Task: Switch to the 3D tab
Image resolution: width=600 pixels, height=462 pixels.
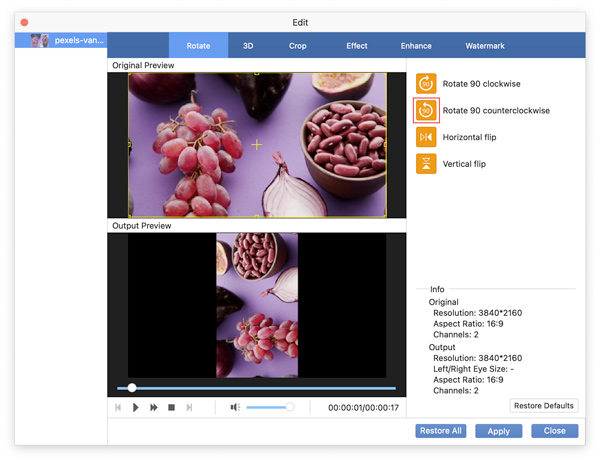Action: (x=248, y=46)
